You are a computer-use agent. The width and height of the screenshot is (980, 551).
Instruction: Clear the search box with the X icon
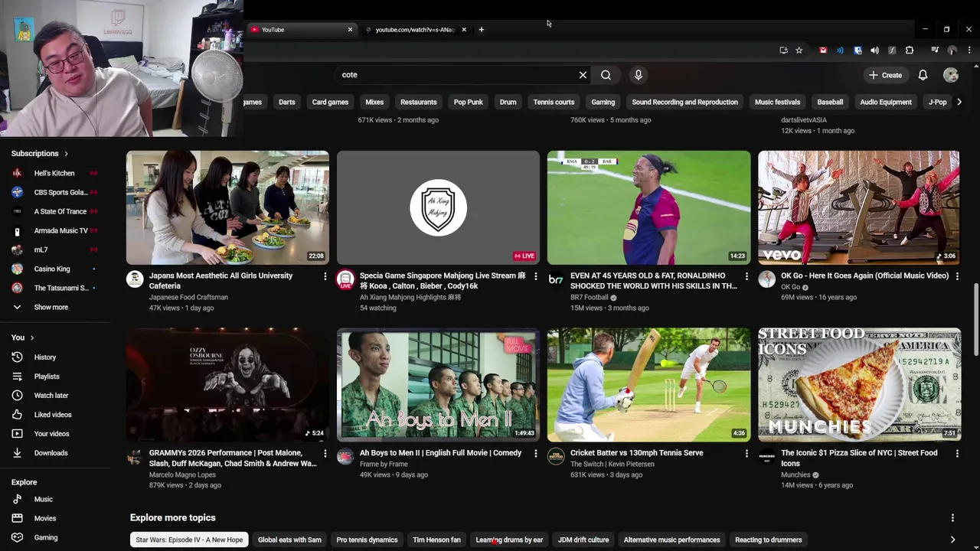click(x=583, y=75)
